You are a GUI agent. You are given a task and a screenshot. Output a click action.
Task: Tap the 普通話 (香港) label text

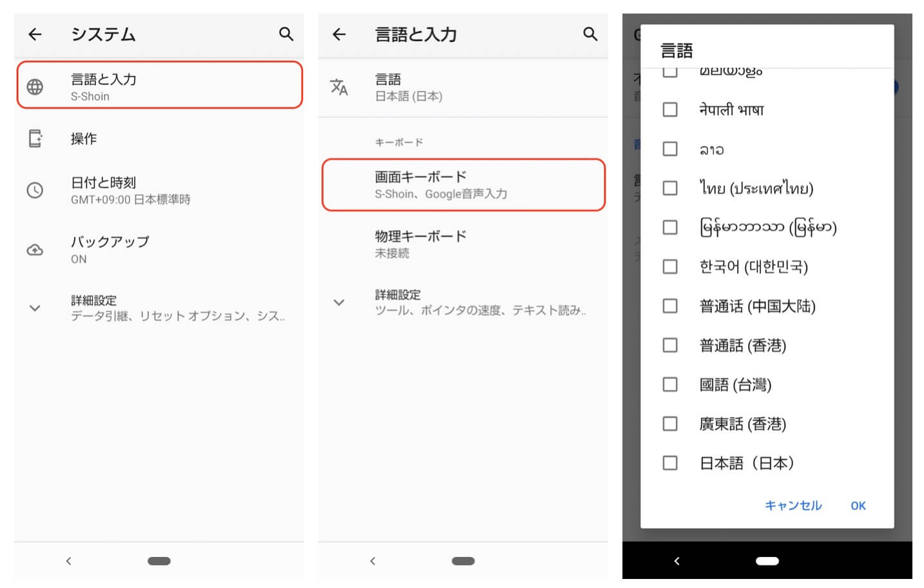click(x=743, y=346)
